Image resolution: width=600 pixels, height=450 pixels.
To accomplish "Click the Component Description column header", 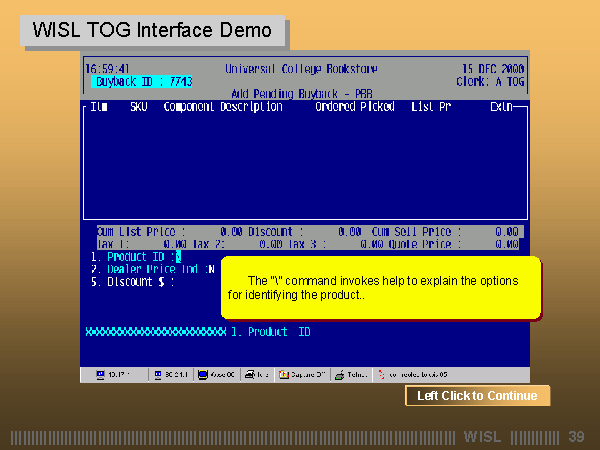I will pyautogui.click(x=222, y=106).
